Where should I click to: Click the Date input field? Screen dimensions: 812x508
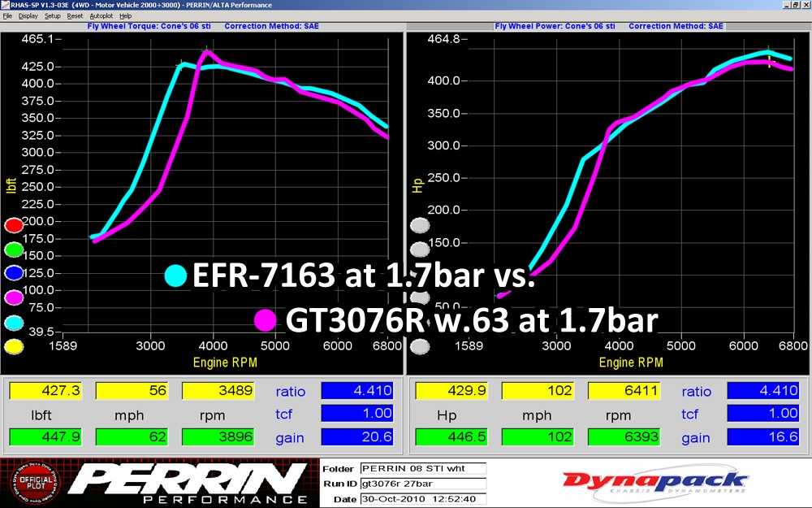click(x=423, y=499)
